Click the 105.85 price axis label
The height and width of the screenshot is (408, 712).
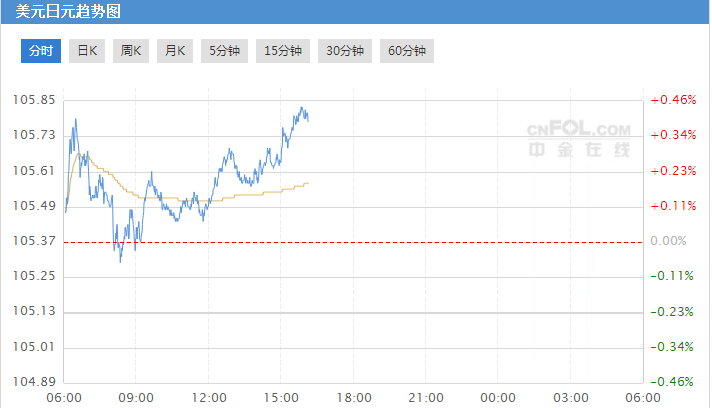click(34, 100)
